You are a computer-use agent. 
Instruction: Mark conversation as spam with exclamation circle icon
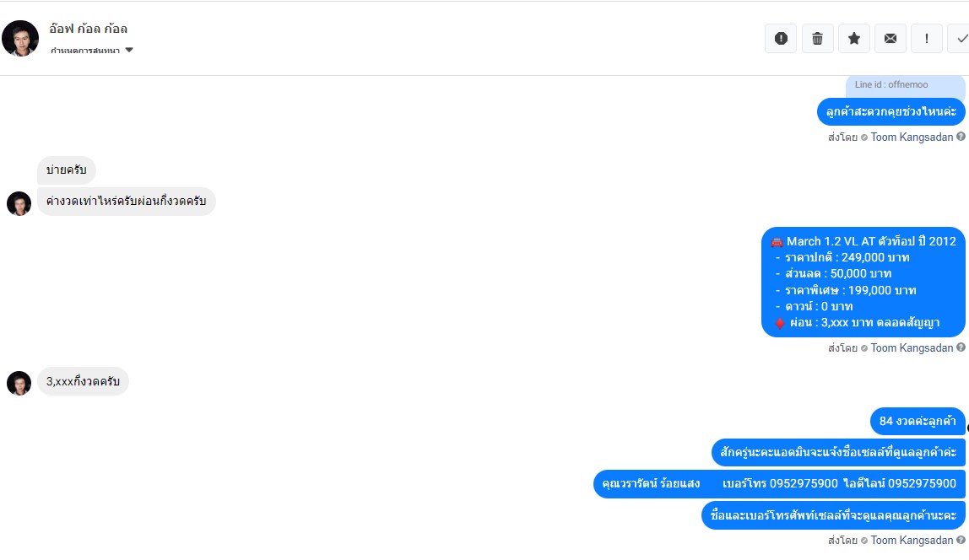[781, 38]
